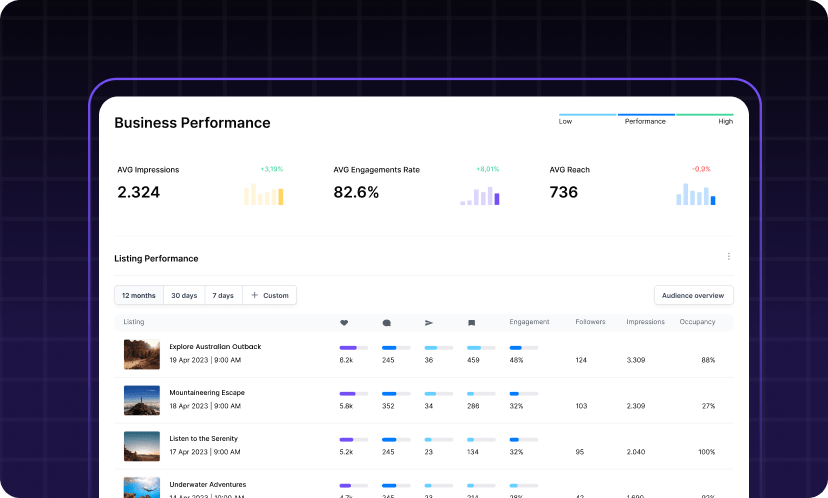
Task: Click the bookmark saves column icon
Action: pyautogui.click(x=472, y=323)
